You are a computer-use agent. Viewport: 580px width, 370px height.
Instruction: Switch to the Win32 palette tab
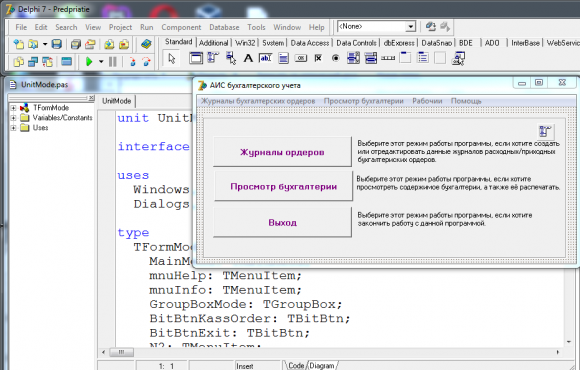pos(245,43)
